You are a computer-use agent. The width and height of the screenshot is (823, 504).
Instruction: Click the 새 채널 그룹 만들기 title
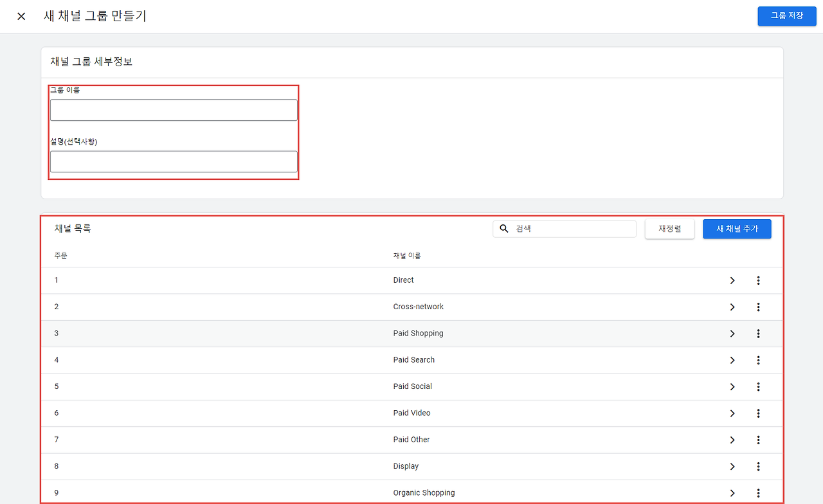pyautogui.click(x=95, y=16)
